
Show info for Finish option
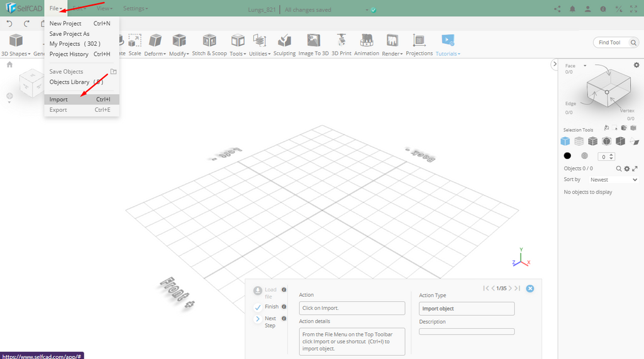(x=284, y=306)
